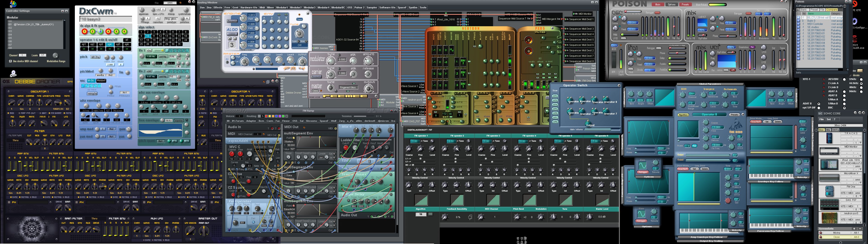Image resolution: width=868 pixels, height=244 pixels.
Task: Click Poison LFO Clock button
Action: click(631, 69)
